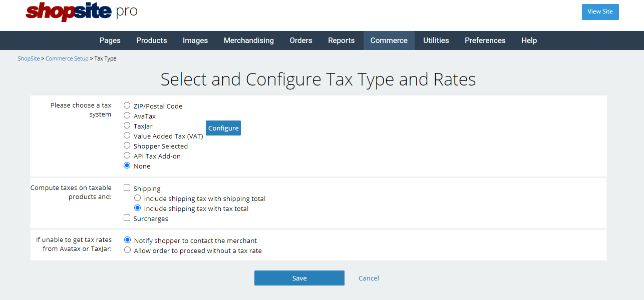
Task: Click the ShopSite breadcrumb link
Action: tap(29, 58)
